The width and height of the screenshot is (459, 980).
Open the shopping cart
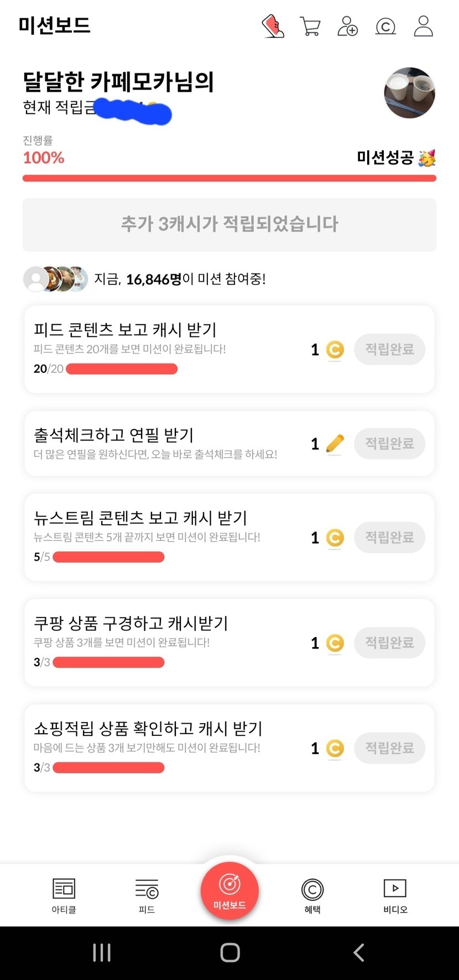(x=310, y=26)
